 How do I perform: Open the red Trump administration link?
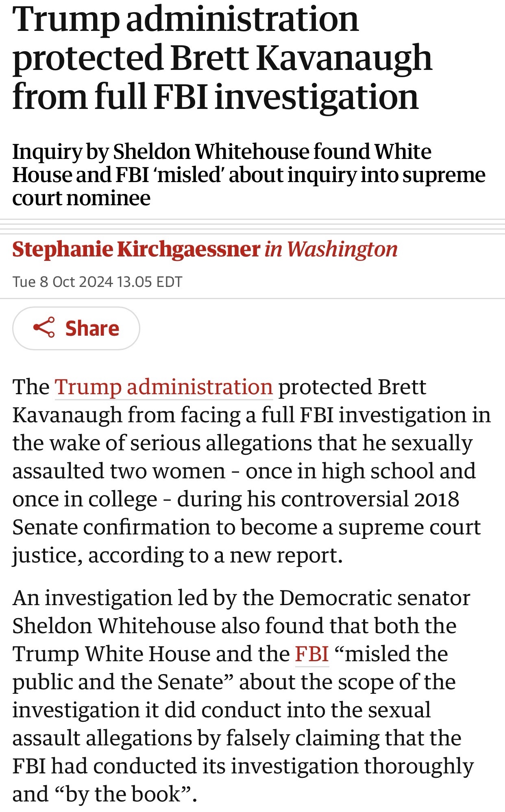pyautogui.click(x=163, y=386)
